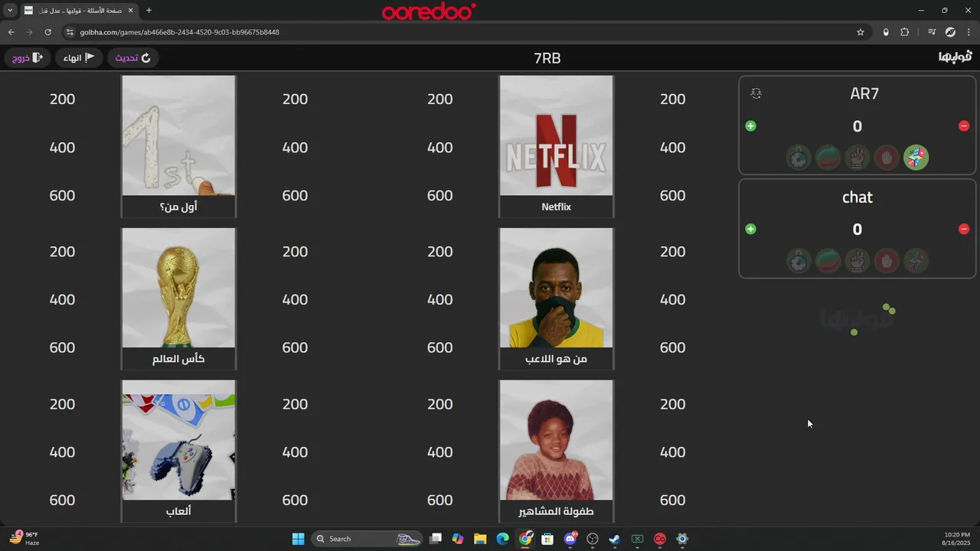Click the انهاء end game button

[x=79, y=57]
